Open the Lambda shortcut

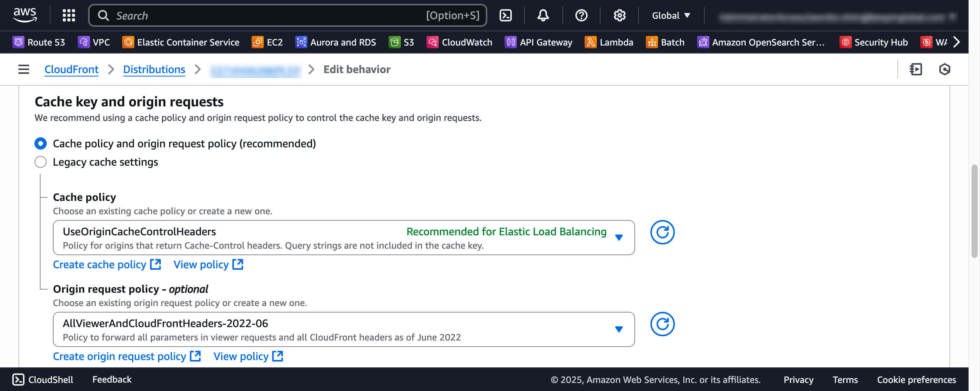[x=609, y=42]
